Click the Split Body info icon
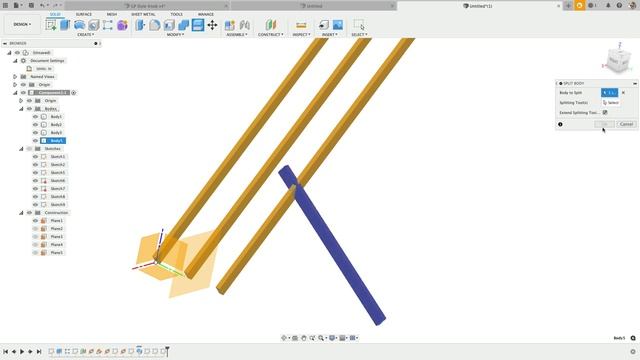This screenshot has height=360, width=640. click(x=560, y=124)
